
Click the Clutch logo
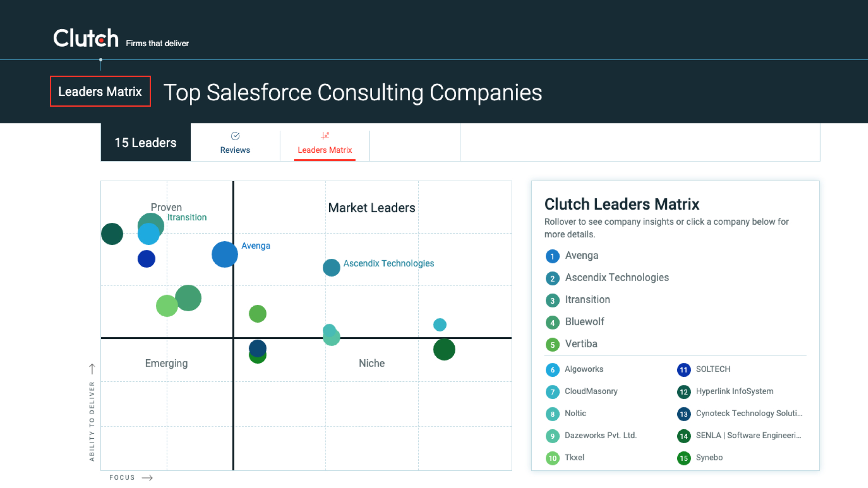(x=86, y=38)
